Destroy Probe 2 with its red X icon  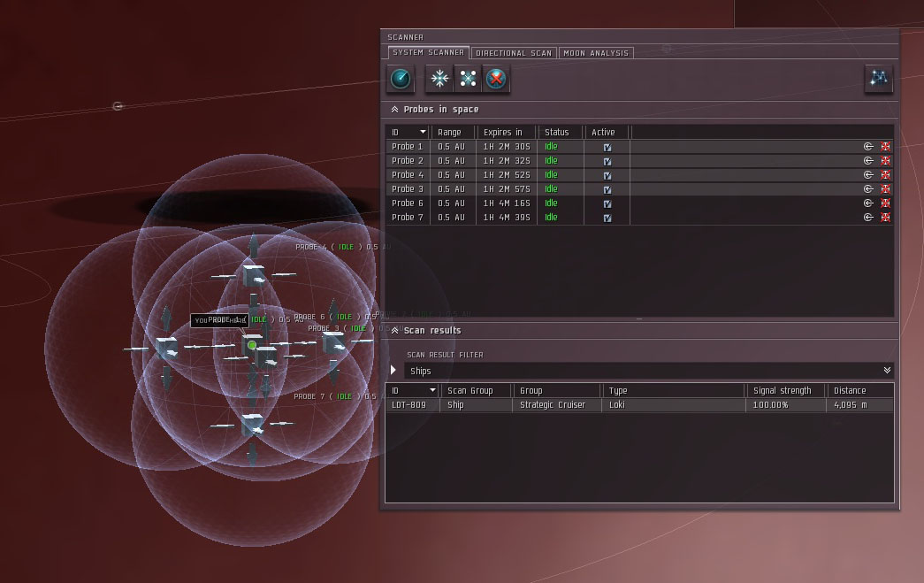pos(885,161)
